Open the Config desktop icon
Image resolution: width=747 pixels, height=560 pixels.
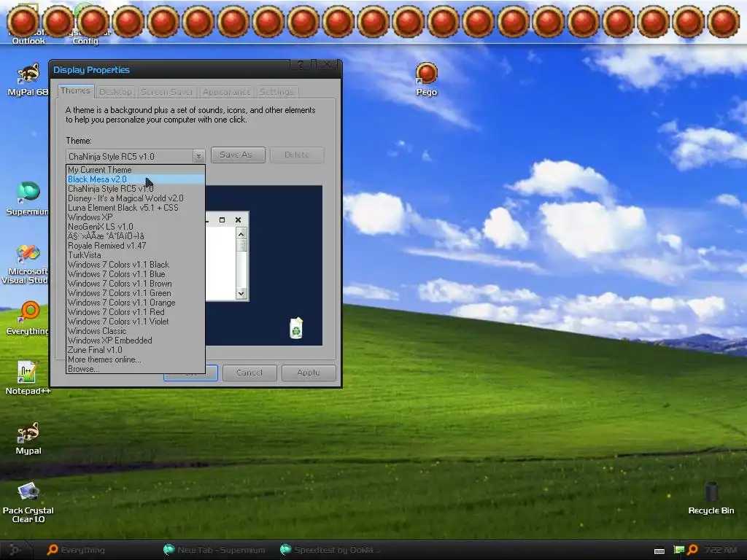[85, 41]
